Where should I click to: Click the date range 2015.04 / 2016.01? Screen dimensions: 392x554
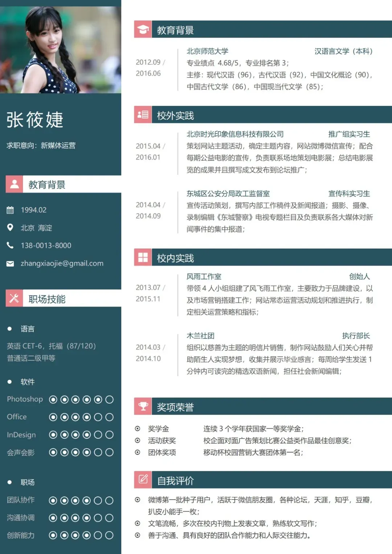(x=150, y=151)
